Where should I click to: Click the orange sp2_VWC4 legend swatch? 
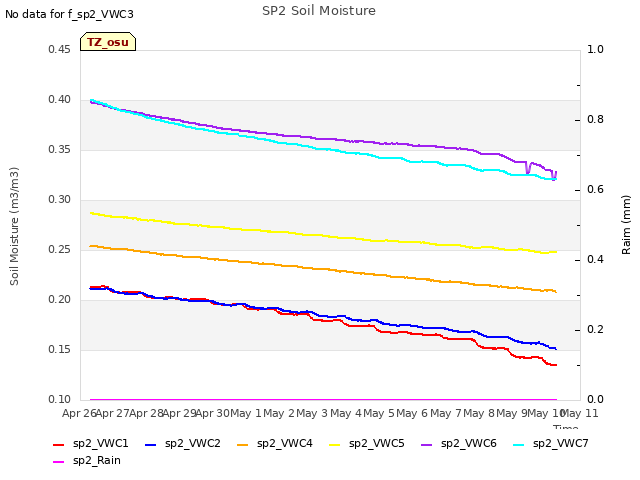click(242, 444)
